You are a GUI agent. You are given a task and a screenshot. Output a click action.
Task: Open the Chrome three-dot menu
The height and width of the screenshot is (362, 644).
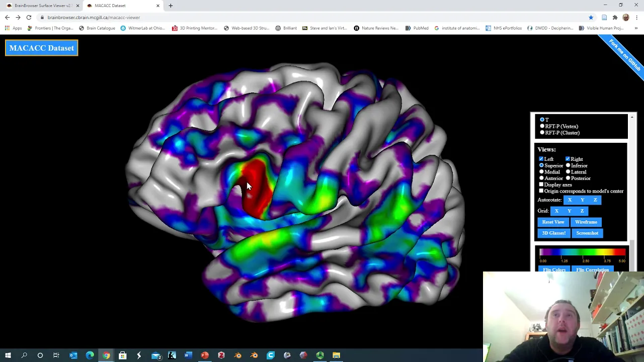636,18
